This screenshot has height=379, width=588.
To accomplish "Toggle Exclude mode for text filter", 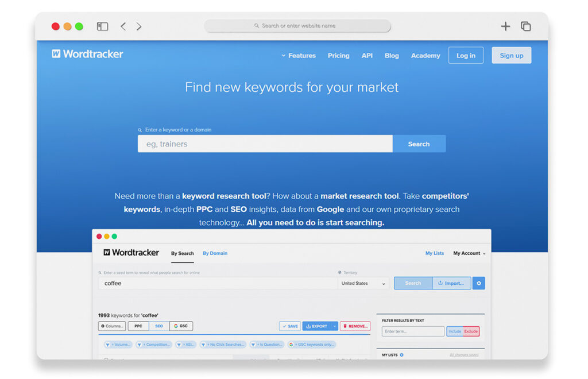I will pyautogui.click(x=471, y=331).
